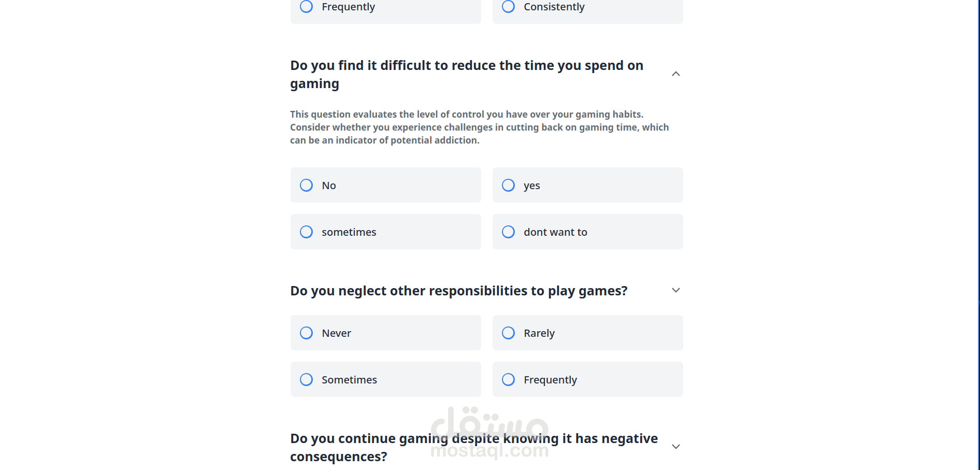
Task: Select the 'No' radio option
Action: tap(385, 185)
